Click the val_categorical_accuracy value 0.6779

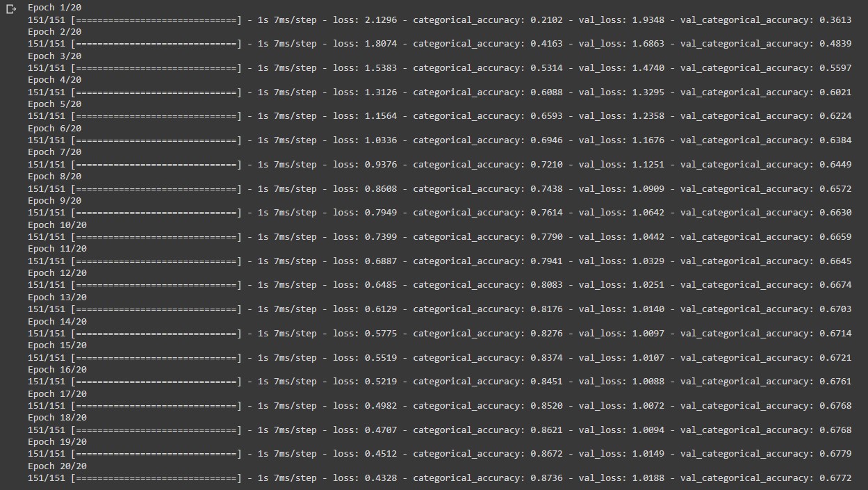click(x=835, y=454)
